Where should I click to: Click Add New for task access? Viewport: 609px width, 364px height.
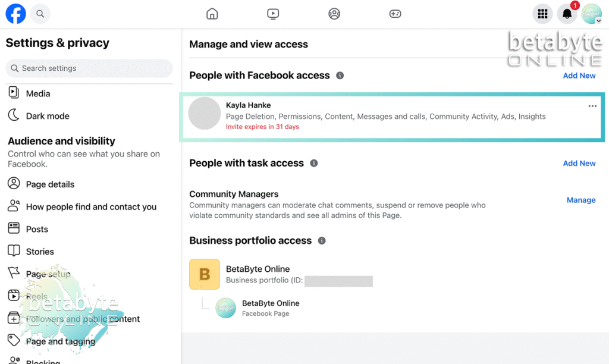pos(579,163)
